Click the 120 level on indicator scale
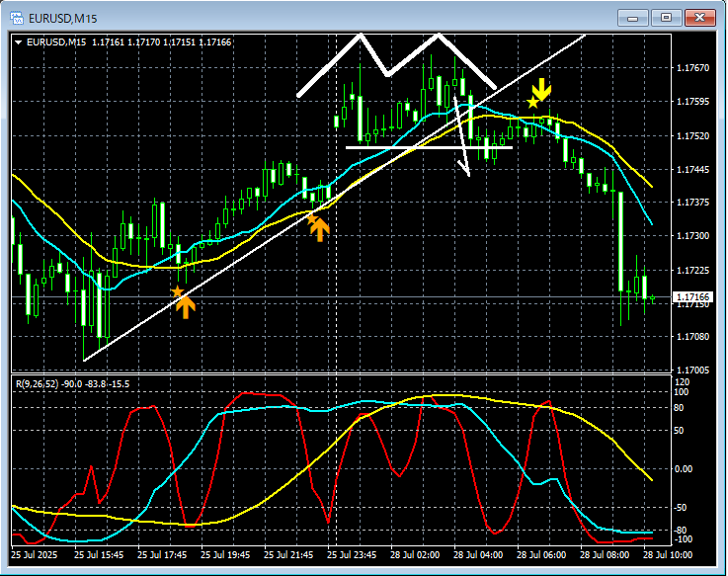 point(682,382)
